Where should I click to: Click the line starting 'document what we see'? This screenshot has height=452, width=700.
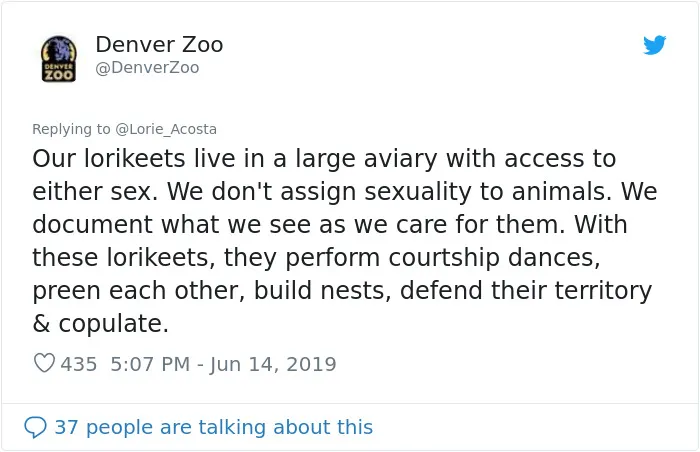pyautogui.click(x=329, y=224)
